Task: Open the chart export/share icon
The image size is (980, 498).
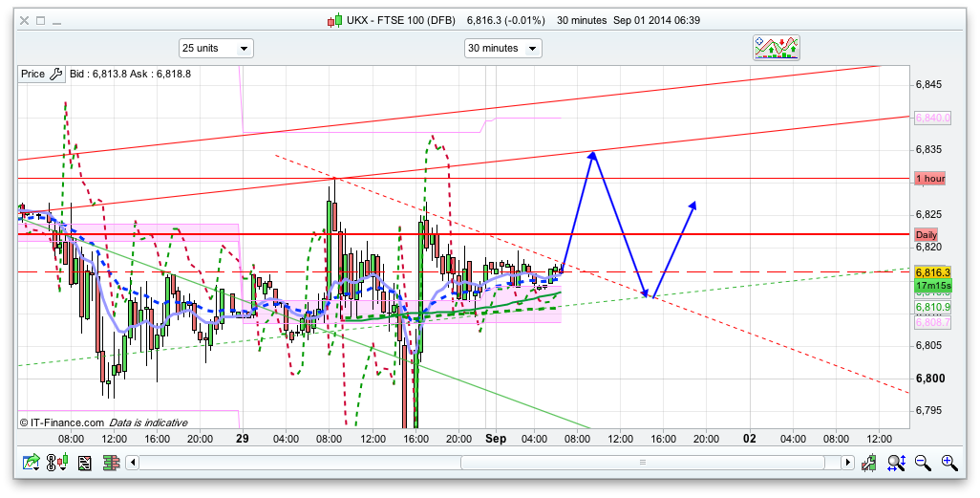Action: (32, 463)
